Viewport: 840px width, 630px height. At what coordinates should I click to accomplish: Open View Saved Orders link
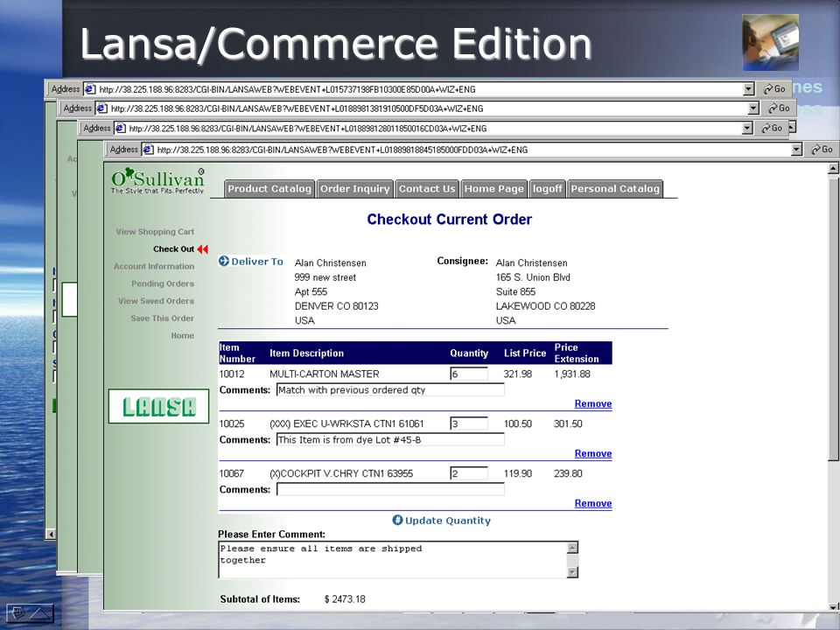[156, 301]
